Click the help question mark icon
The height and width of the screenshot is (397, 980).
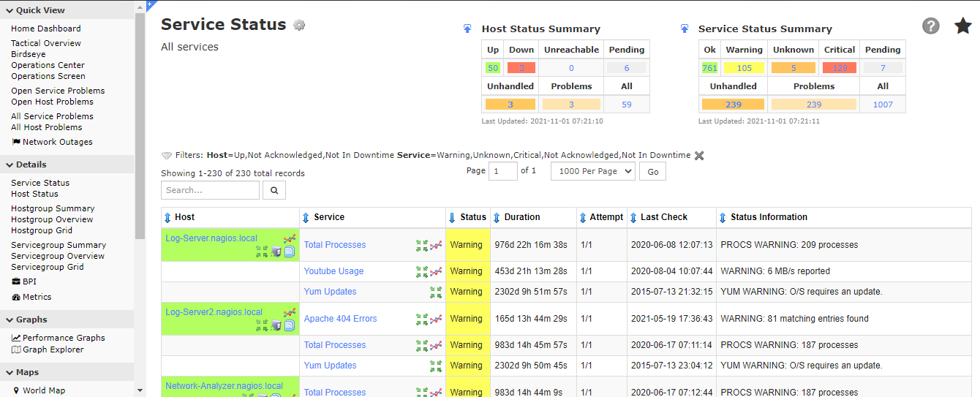point(930,26)
